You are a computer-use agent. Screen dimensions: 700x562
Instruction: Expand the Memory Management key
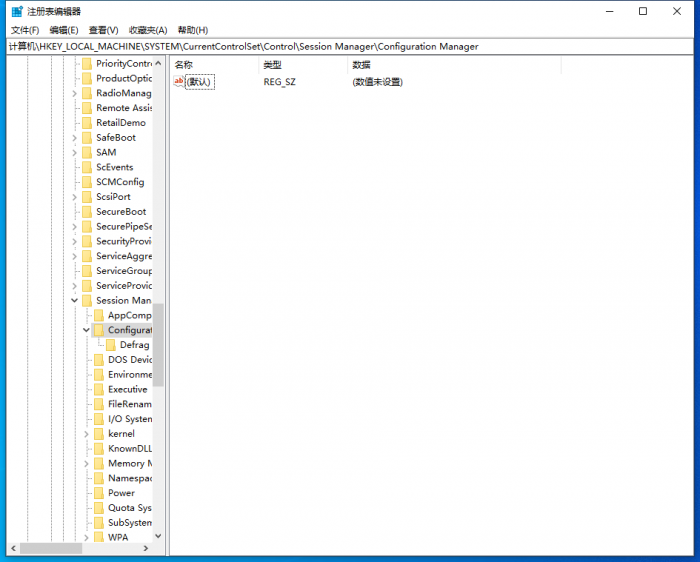(x=86, y=464)
